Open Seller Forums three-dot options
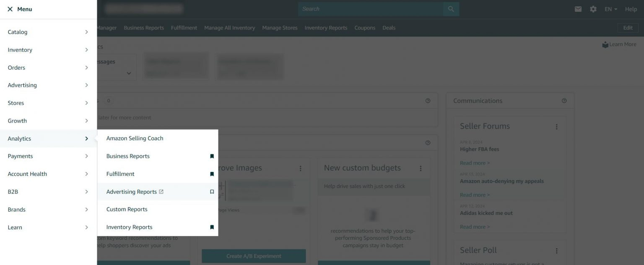The height and width of the screenshot is (265, 644). [x=557, y=126]
